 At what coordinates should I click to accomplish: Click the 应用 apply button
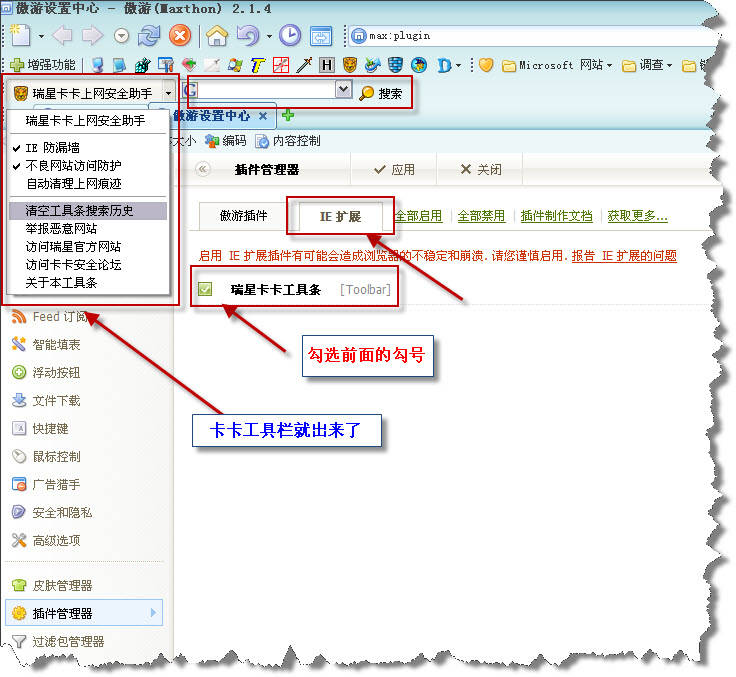tap(394, 169)
